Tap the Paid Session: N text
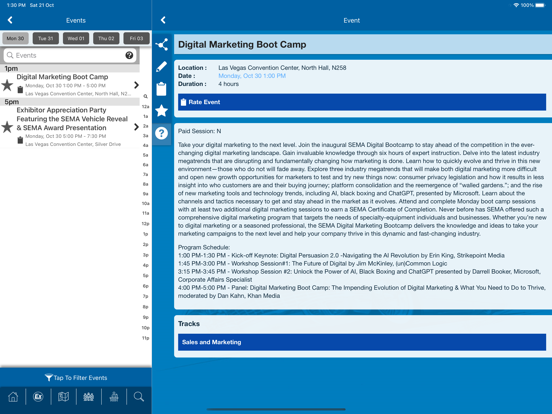The height and width of the screenshot is (414, 552). [199, 131]
